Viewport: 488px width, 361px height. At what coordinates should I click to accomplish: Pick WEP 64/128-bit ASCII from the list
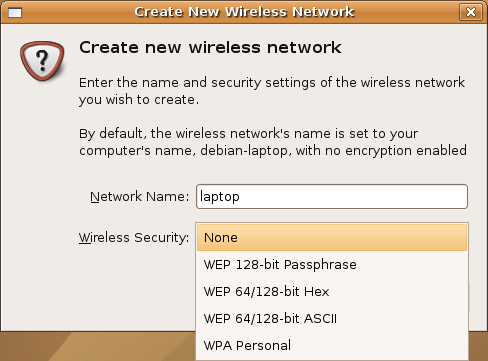coord(332,319)
